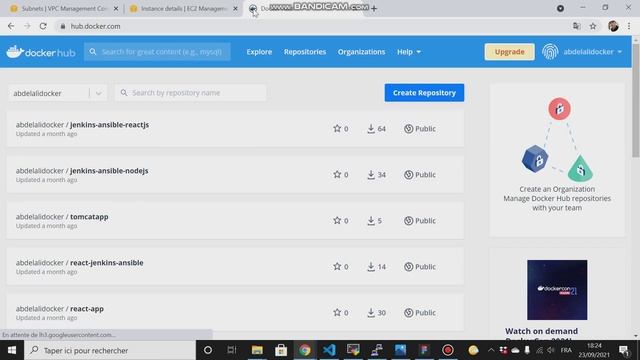Click download icon for jenkins-ansible-reactjs
The width and height of the screenshot is (640, 360).
pyautogui.click(x=371, y=129)
